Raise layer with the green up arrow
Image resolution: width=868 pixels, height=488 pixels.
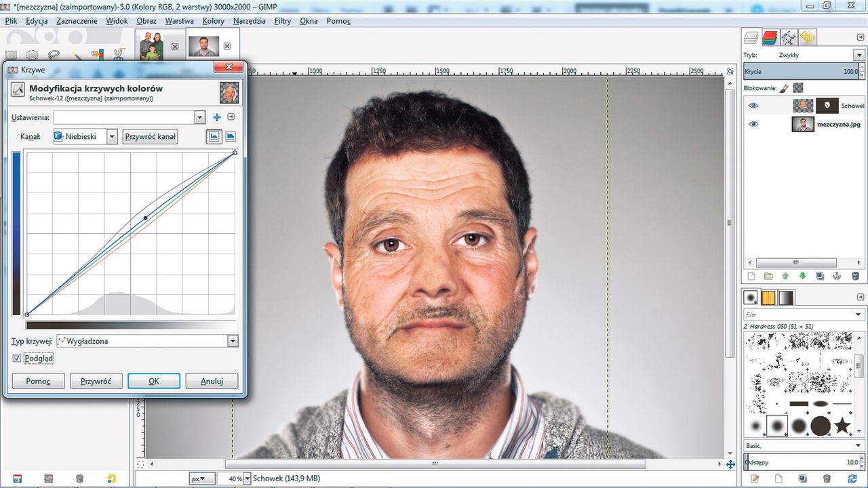785,276
